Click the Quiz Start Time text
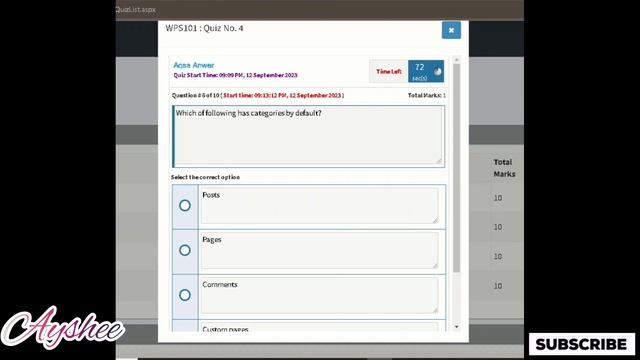The height and width of the screenshot is (360, 640). (x=236, y=75)
